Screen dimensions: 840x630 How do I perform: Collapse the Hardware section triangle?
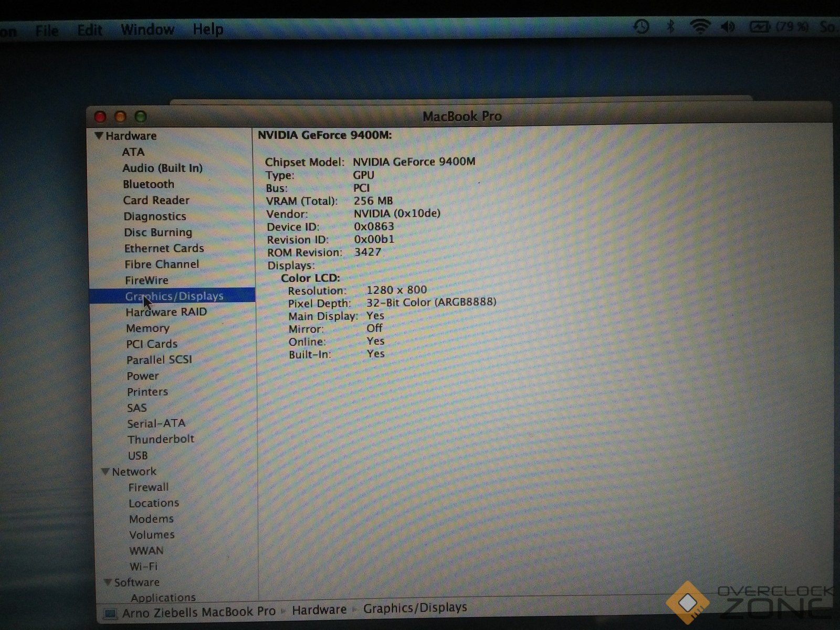[x=99, y=135]
